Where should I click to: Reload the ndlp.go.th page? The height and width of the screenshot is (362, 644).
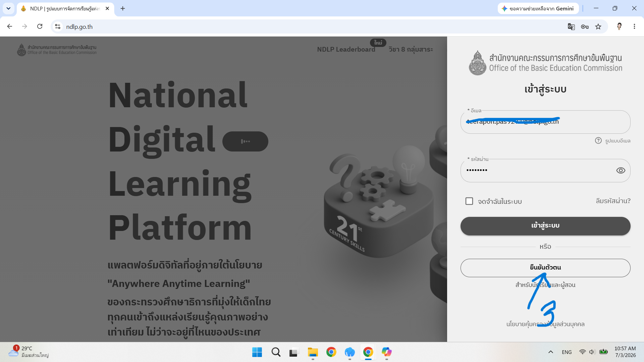(40, 26)
